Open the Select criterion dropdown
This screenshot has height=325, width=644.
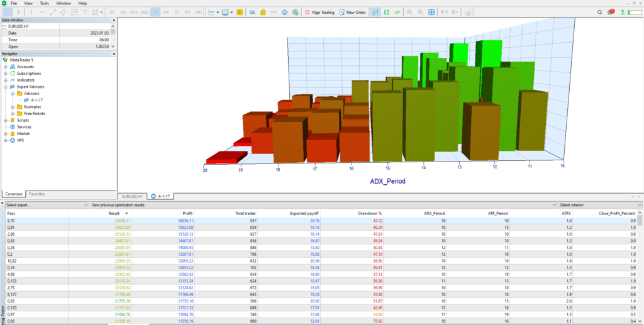click(x=600, y=205)
